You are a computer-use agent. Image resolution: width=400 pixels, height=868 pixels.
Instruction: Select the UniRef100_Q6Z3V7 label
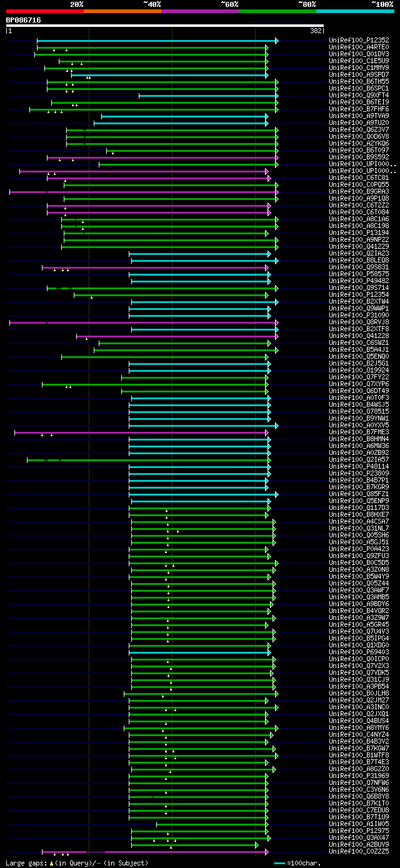(359, 129)
